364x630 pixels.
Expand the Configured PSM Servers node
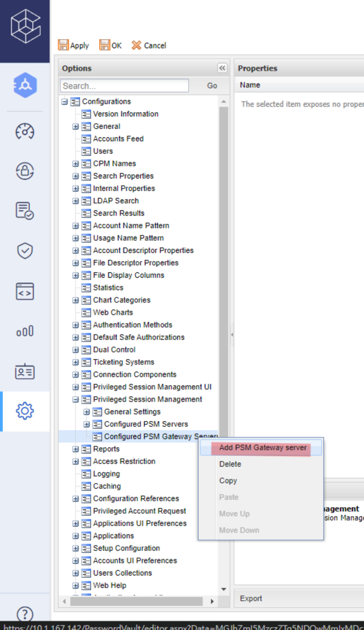tap(86, 424)
